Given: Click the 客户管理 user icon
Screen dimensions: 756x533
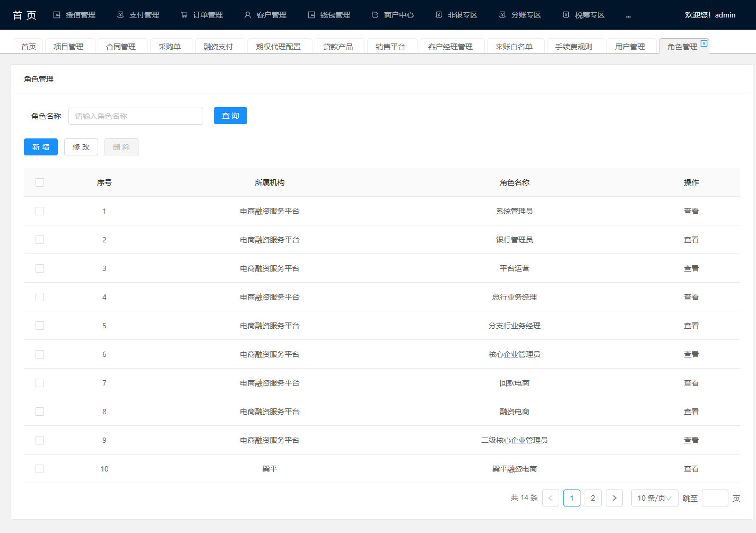Looking at the screenshot, I should (x=248, y=15).
